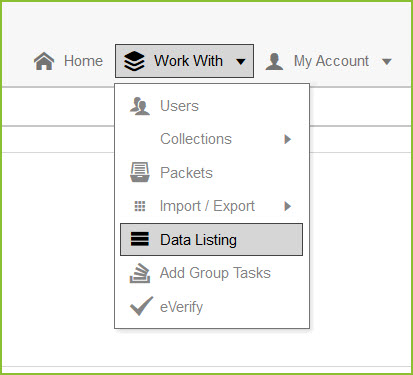The image size is (413, 375).
Task: Click the Add Group Tasks stack icon
Action: (140, 273)
